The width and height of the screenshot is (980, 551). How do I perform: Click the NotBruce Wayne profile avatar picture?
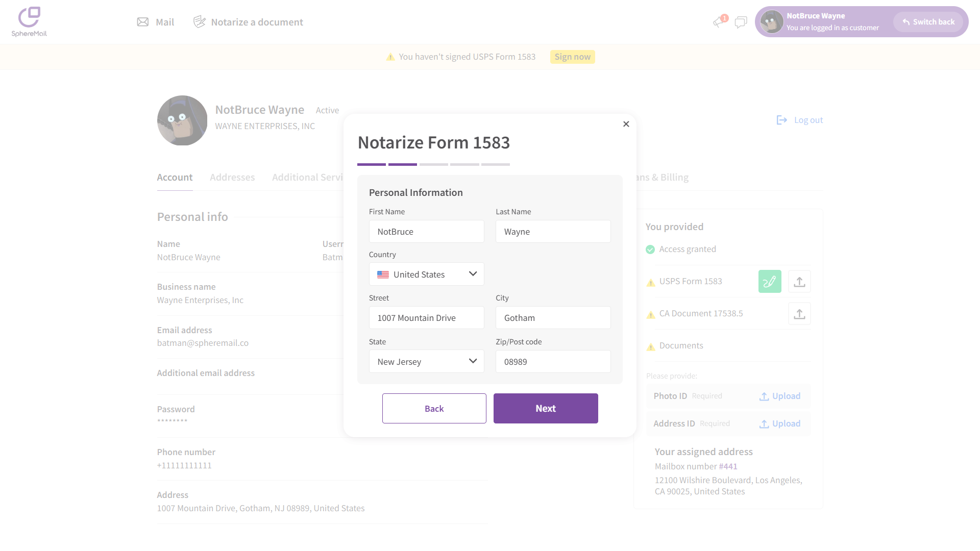(x=182, y=120)
